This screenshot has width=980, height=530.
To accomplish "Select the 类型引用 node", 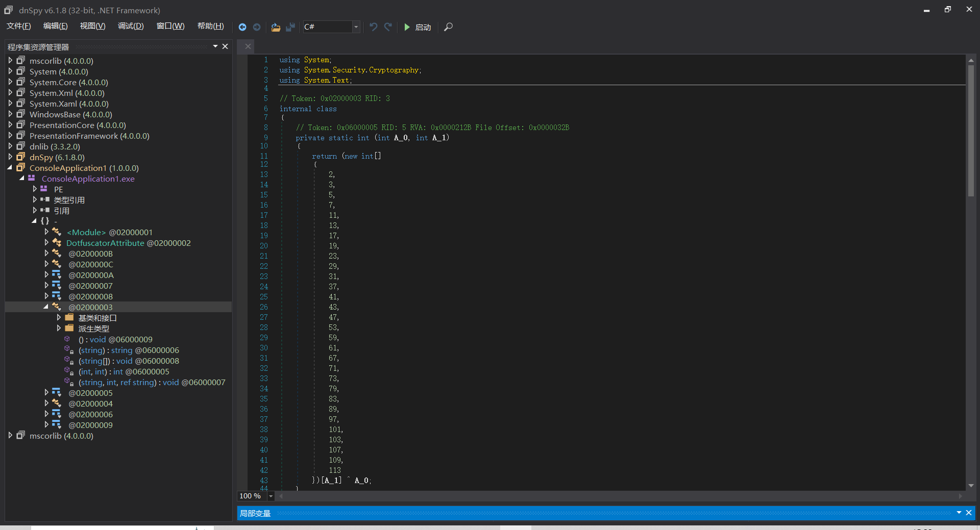I will [69, 200].
